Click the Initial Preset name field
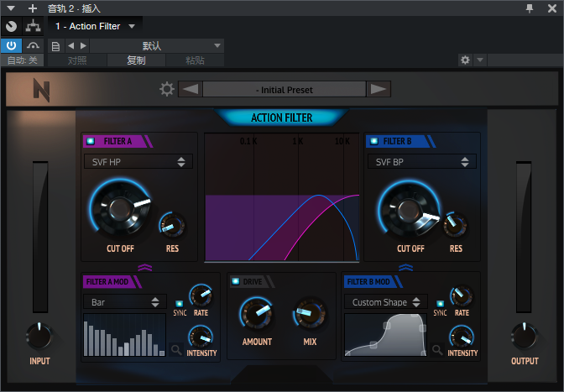 (285, 89)
